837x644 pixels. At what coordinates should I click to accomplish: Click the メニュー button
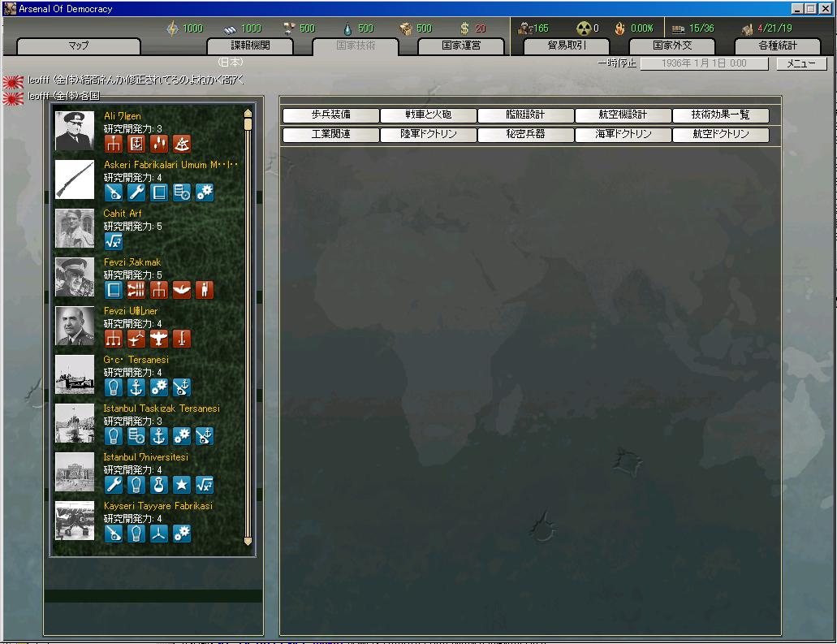pyautogui.click(x=801, y=63)
